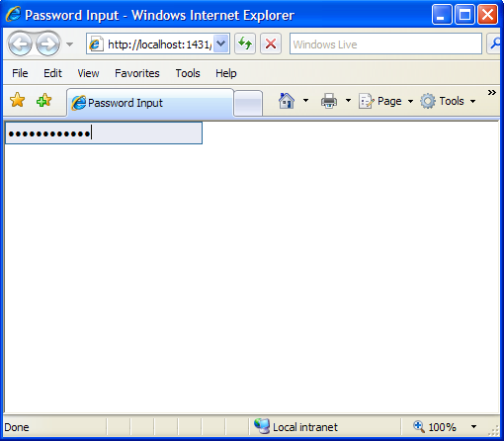Image resolution: width=504 pixels, height=441 pixels.
Task: Open the zoom level dropdown arrow
Action: pos(473,427)
